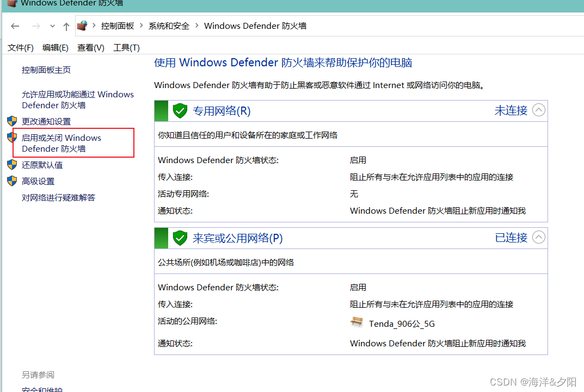584x392 pixels.
Task: Open 启用或关闭 Windows Defender 防火墙
Action: 62,143
